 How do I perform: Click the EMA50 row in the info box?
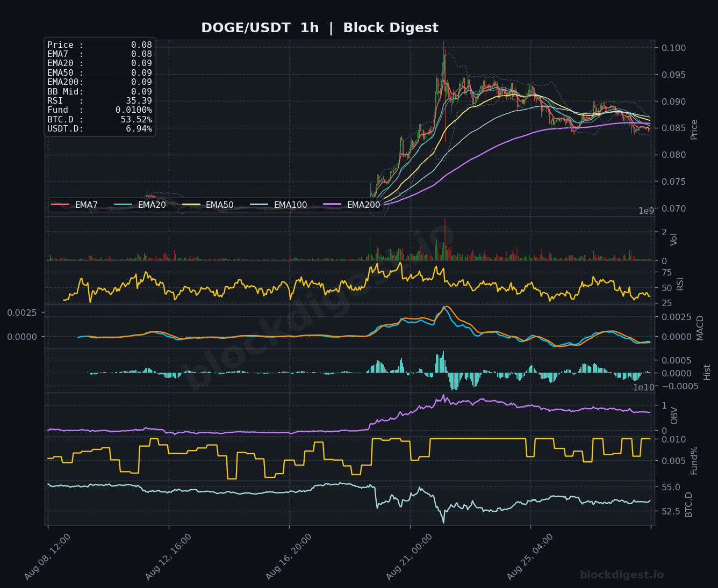pyautogui.click(x=99, y=73)
